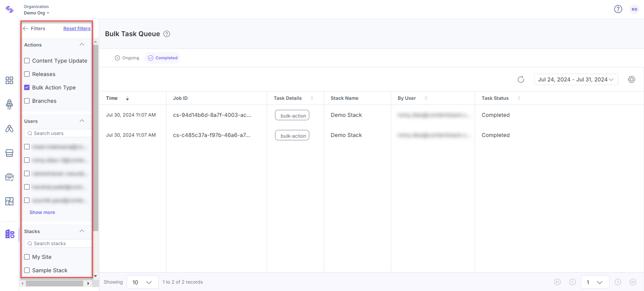Check the Content Type Update filter
The image size is (644, 291).
pyautogui.click(x=27, y=61)
